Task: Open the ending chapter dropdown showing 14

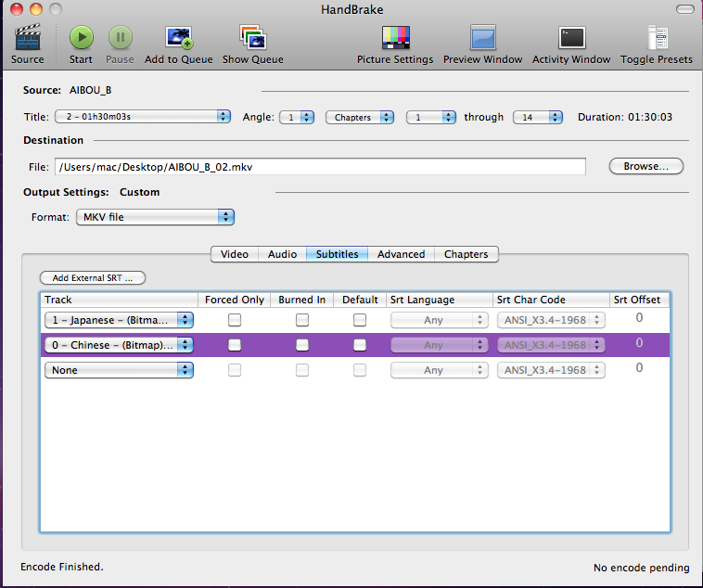Action: 538,117
